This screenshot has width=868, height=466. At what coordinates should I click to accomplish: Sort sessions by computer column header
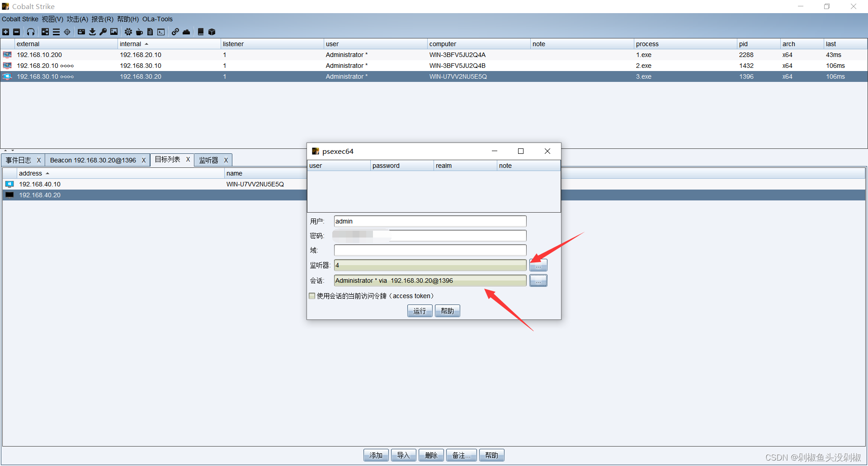coord(478,44)
